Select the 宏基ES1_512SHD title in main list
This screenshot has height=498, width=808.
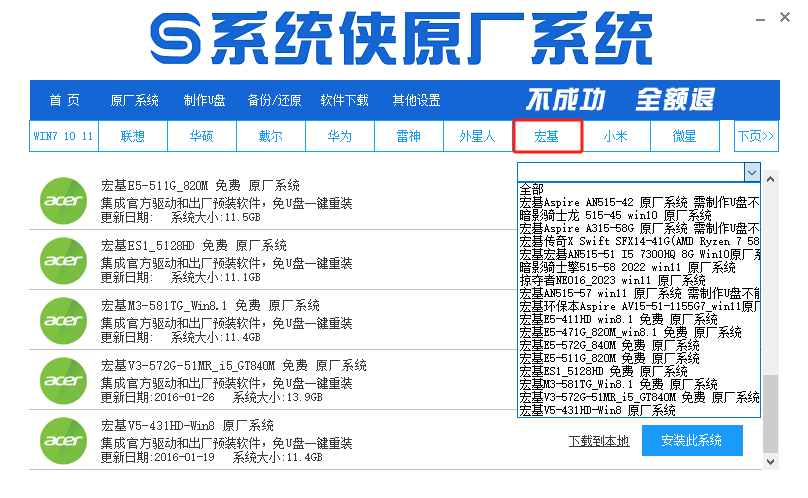tap(194, 245)
